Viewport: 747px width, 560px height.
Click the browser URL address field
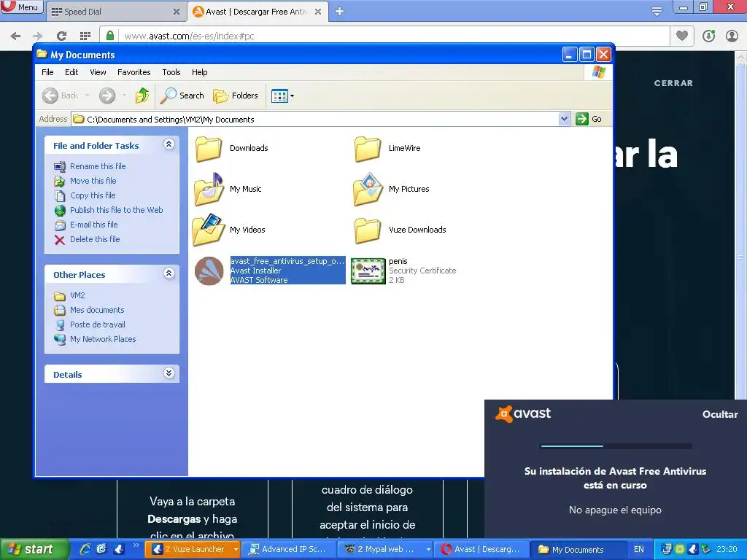coord(395,36)
